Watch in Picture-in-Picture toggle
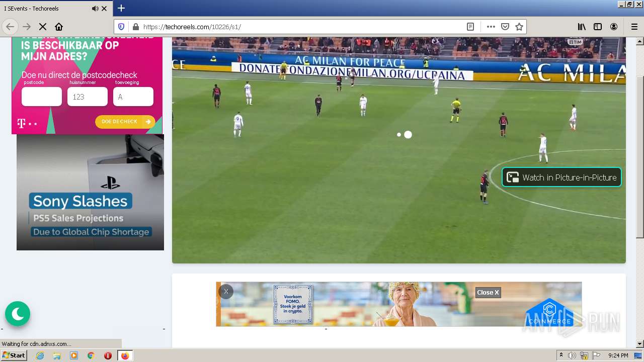The height and width of the screenshot is (362, 644). click(x=561, y=177)
